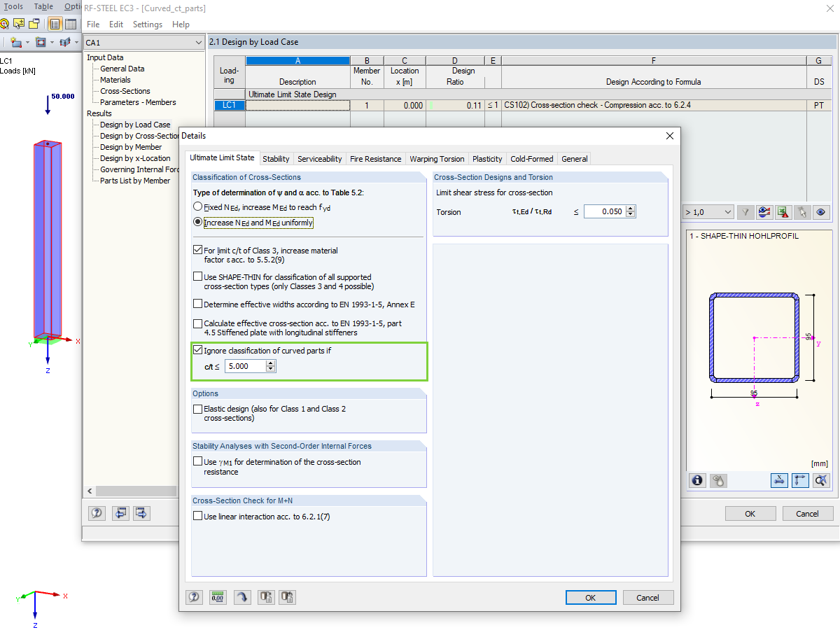840x630 pixels.
Task: Switch to the Serviceability tab
Action: [x=320, y=159]
